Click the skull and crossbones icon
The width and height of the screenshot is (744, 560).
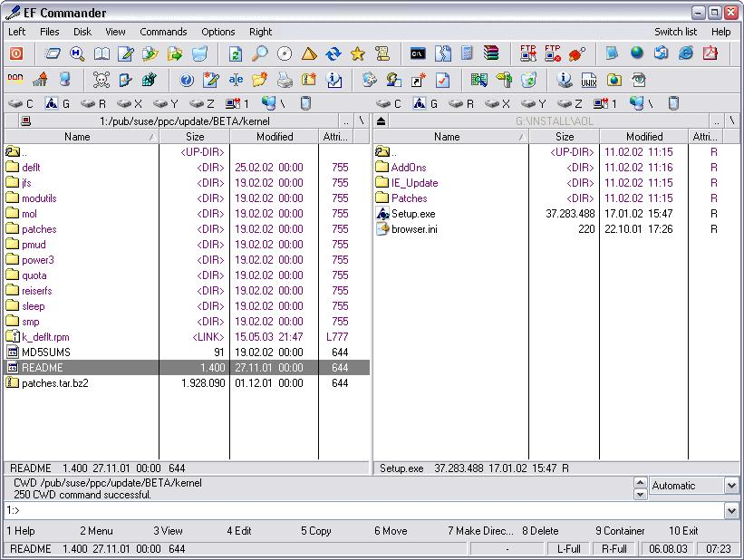[x=101, y=80]
